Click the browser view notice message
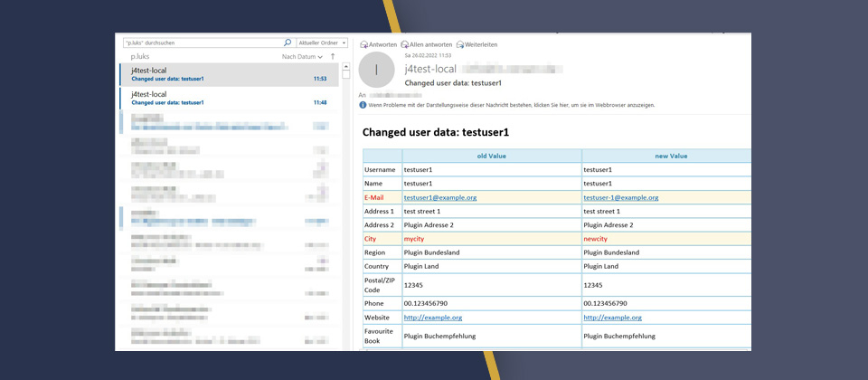 [x=512, y=105]
